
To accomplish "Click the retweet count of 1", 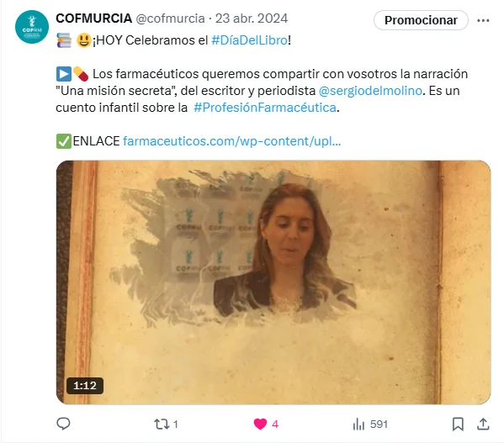I will [x=176, y=425].
